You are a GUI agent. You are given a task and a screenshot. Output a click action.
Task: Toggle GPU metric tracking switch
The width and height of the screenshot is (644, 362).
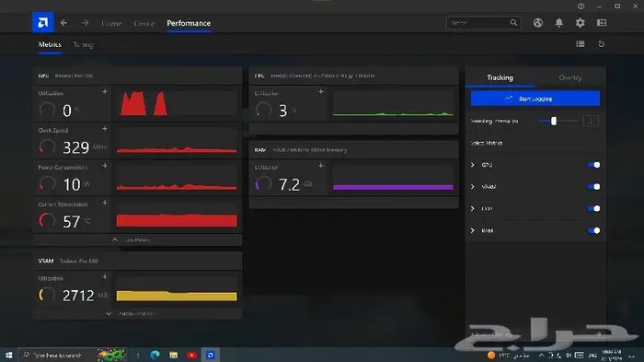(x=594, y=165)
